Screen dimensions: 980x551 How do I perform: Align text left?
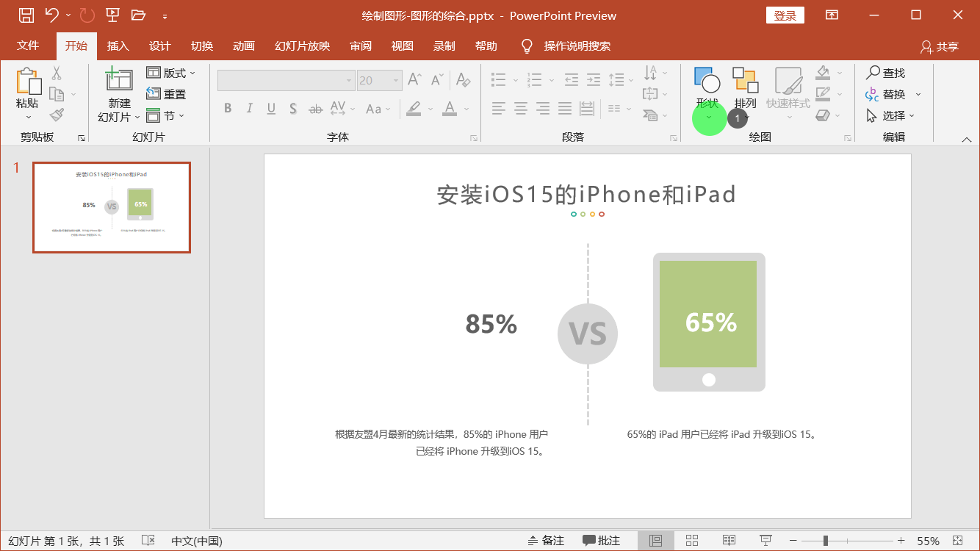[499, 109]
